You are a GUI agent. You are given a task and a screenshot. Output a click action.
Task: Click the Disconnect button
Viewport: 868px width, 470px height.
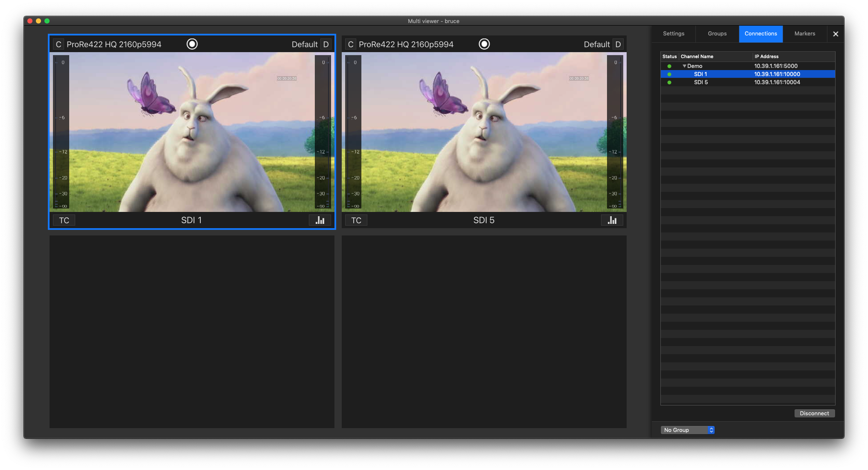point(814,413)
